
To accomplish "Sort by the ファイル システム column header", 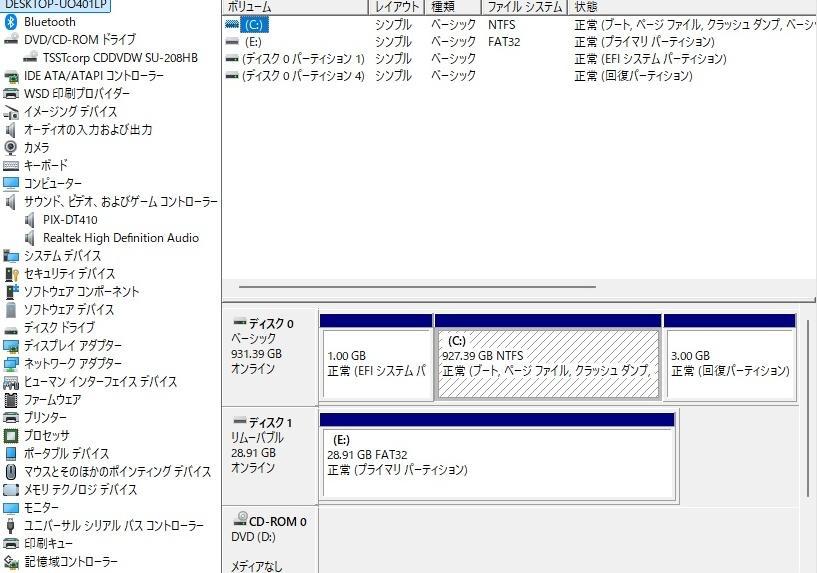I will pos(524,7).
